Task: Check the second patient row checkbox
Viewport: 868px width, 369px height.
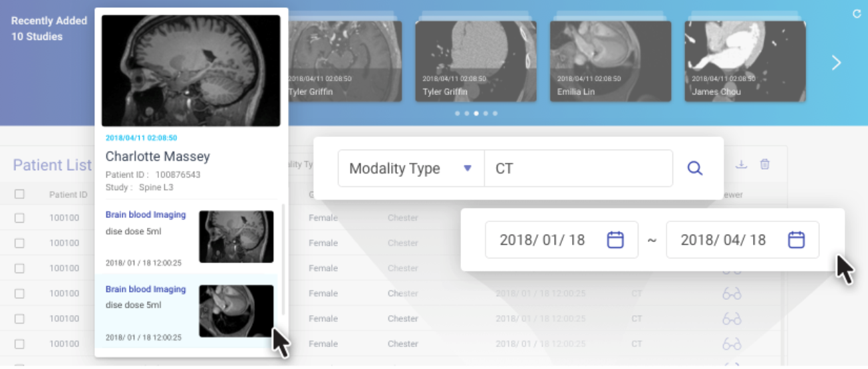Action: pyautogui.click(x=19, y=243)
